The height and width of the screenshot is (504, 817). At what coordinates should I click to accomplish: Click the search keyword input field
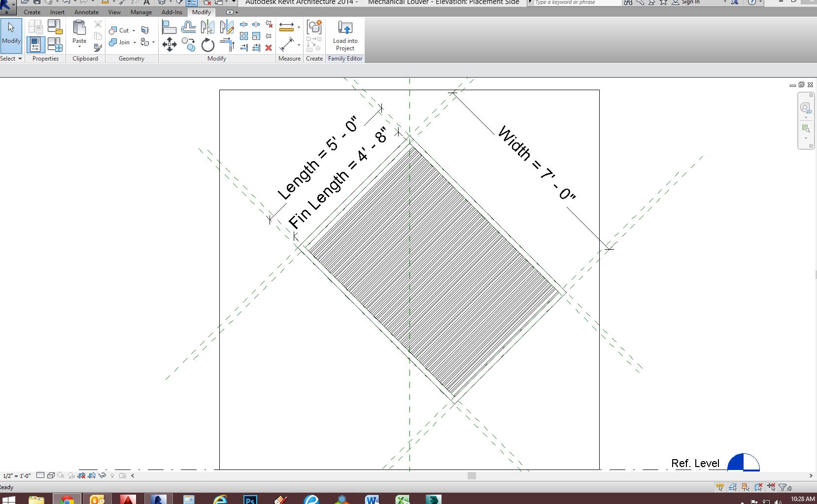(577, 2)
